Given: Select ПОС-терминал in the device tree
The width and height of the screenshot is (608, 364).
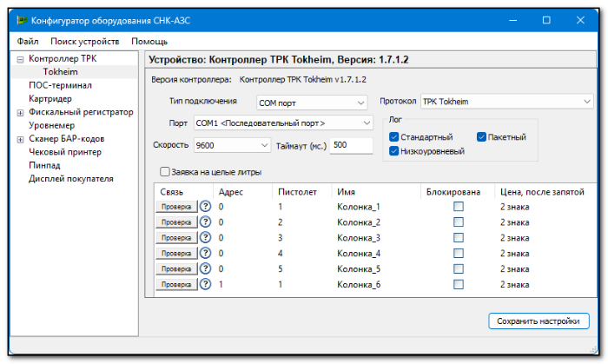Looking at the screenshot, I should click(x=60, y=85).
